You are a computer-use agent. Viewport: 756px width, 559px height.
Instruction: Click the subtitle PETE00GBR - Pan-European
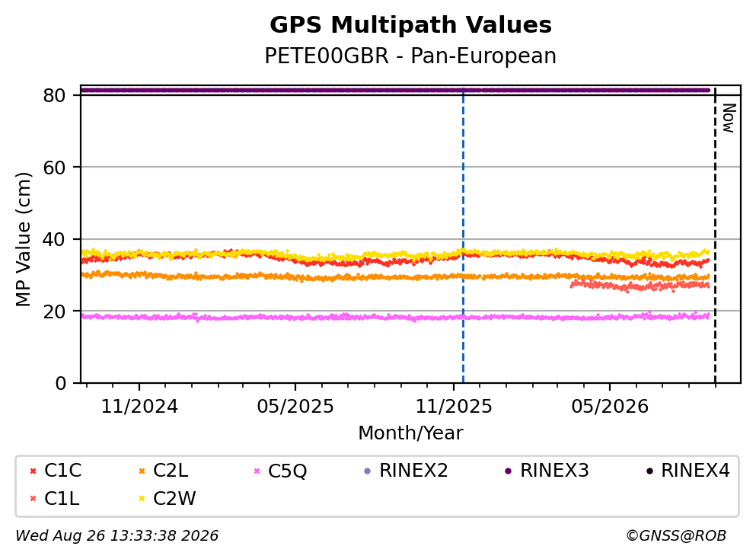pos(410,56)
